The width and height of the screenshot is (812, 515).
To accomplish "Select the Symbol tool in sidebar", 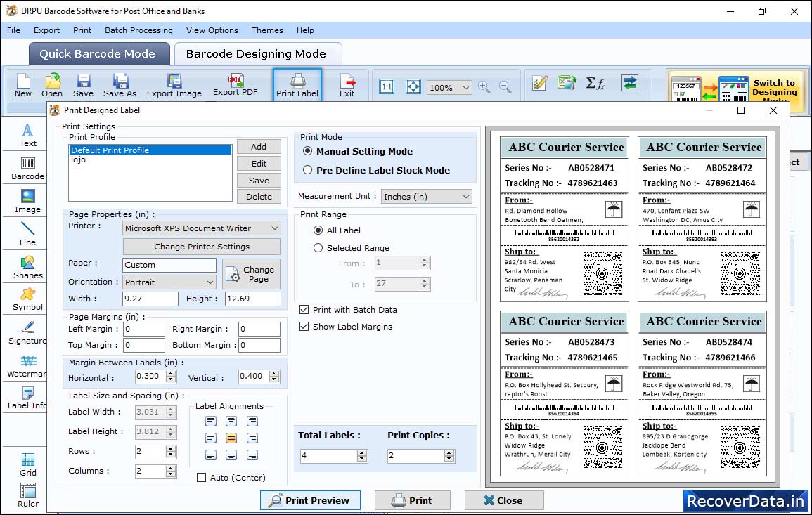I will coord(27,300).
